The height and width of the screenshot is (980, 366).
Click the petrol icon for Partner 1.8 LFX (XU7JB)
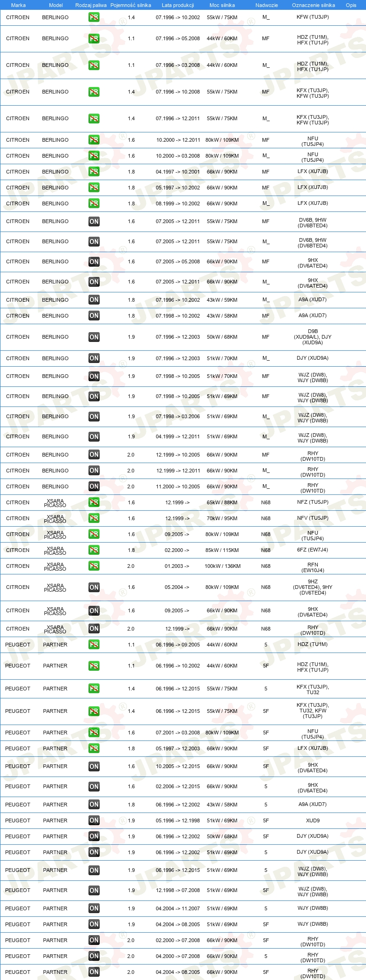point(94,748)
